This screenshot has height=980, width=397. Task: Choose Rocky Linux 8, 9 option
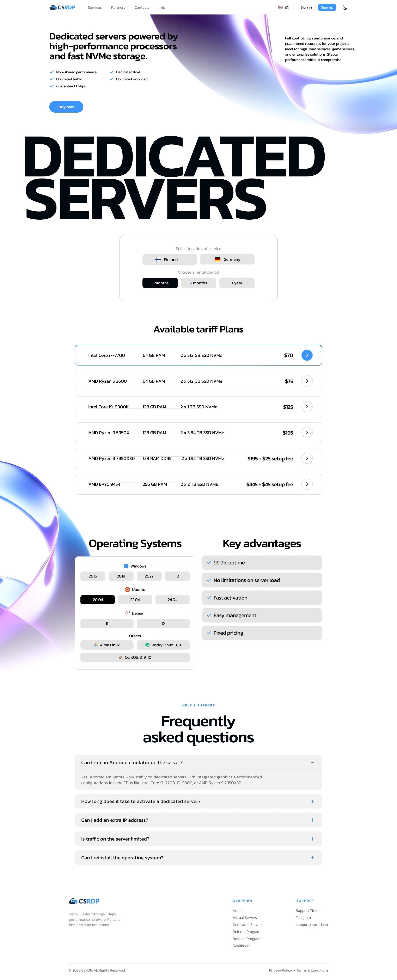(x=163, y=645)
